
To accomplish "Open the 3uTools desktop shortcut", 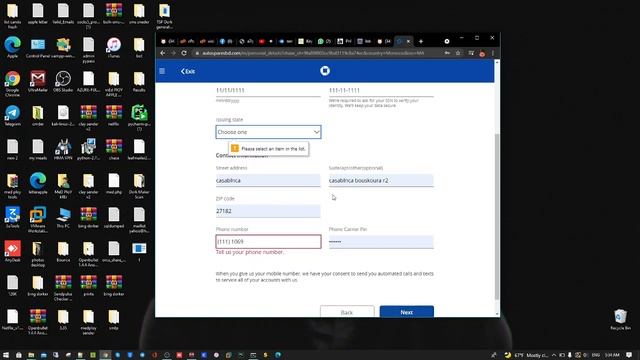I will [12, 217].
